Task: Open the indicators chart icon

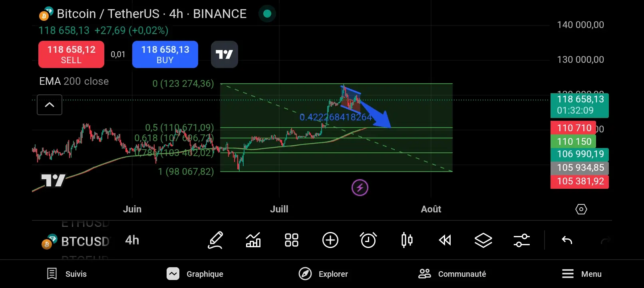Action: pos(253,240)
